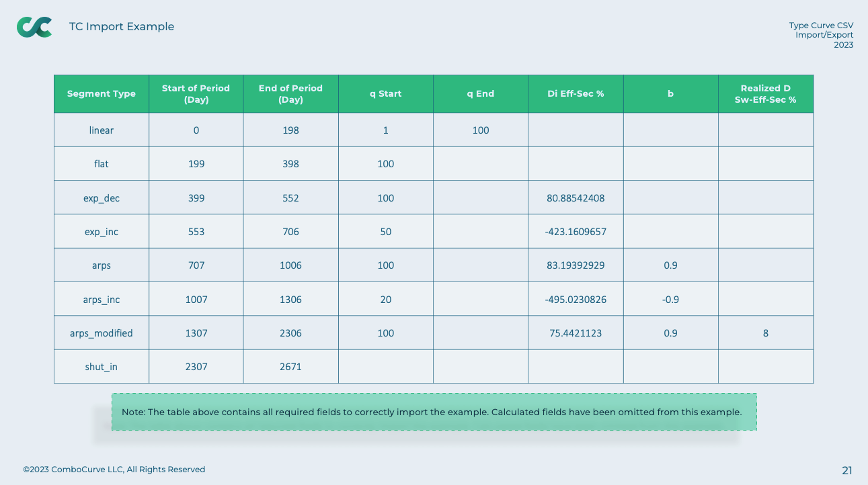868x485 pixels.
Task: Select the Segment Type column header
Action: coord(102,94)
